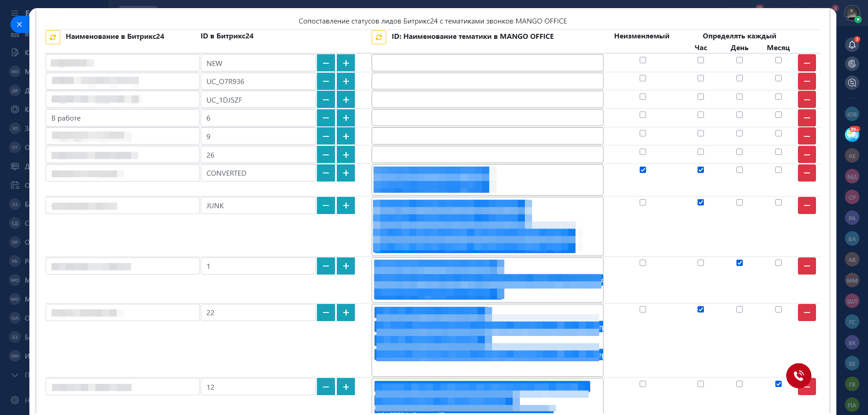
Task: Delete the NEW row with its red button
Action: click(807, 63)
